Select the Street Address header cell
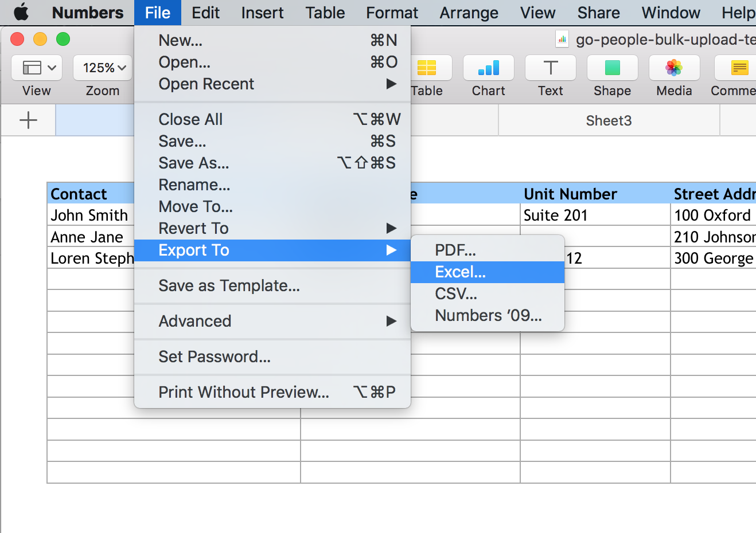Screen dimensions: 756x533 pyautogui.click(x=714, y=194)
